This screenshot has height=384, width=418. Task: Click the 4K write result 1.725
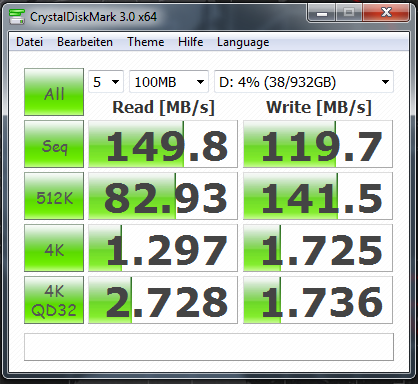tap(318, 248)
